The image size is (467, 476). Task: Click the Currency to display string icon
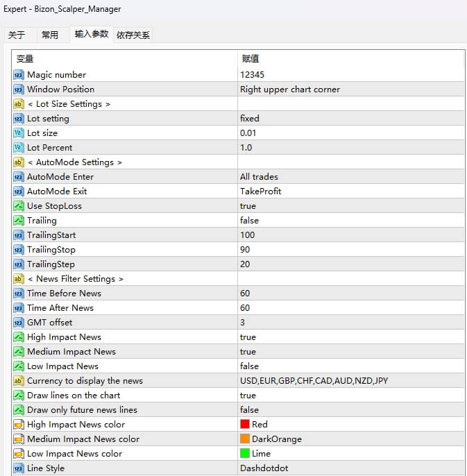pos(19,381)
